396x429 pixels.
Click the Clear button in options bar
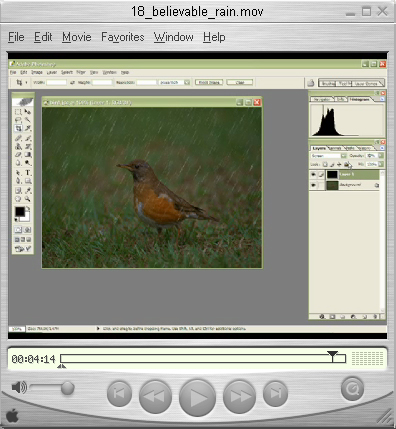click(x=240, y=82)
